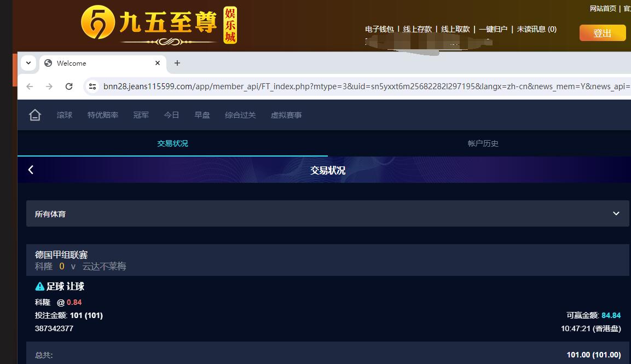Open the 滚球 menu item
Screen dimensions: 631x364
(65, 115)
